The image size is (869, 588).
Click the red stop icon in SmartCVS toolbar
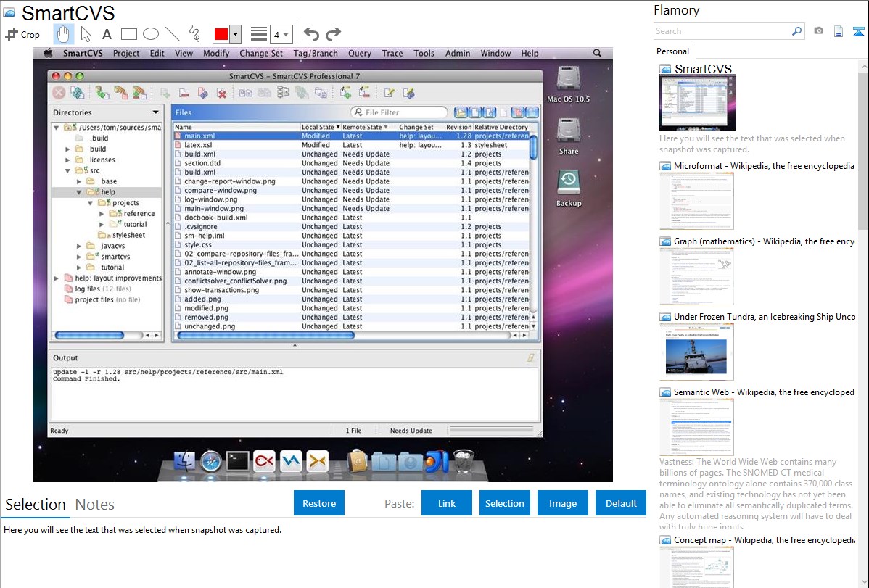click(59, 93)
